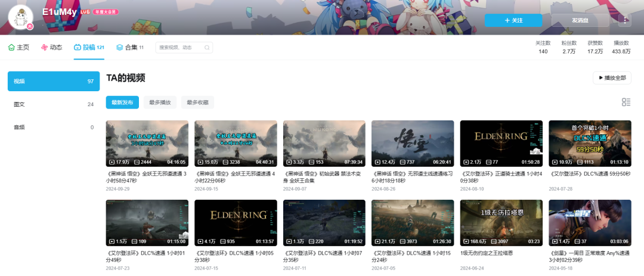Open the 粉丝数 2.7万 stat
This screenshot has width=644, height=276.
pos(569,47)
